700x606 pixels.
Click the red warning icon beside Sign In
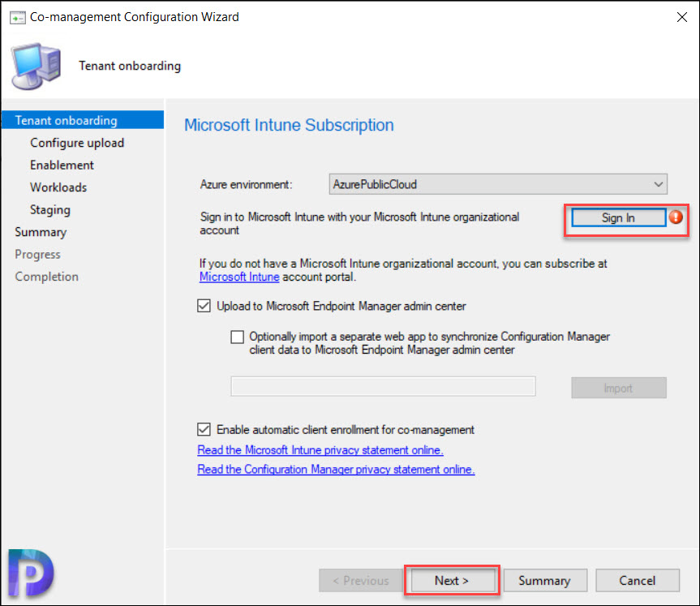coord(676,217)
